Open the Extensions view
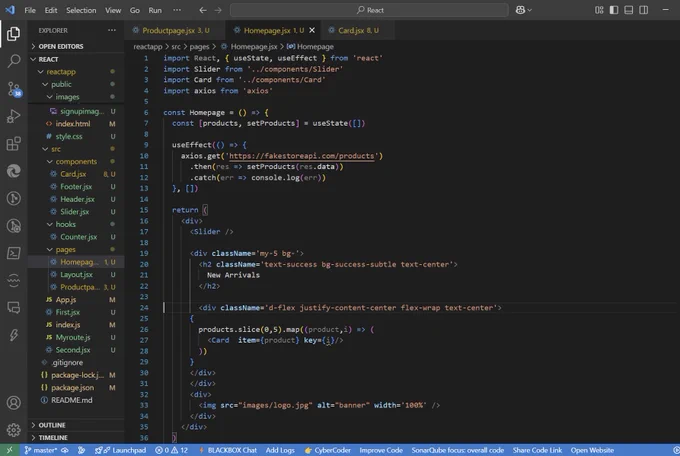680x456 pixels. pyautogui.click(x=13, y=144)
